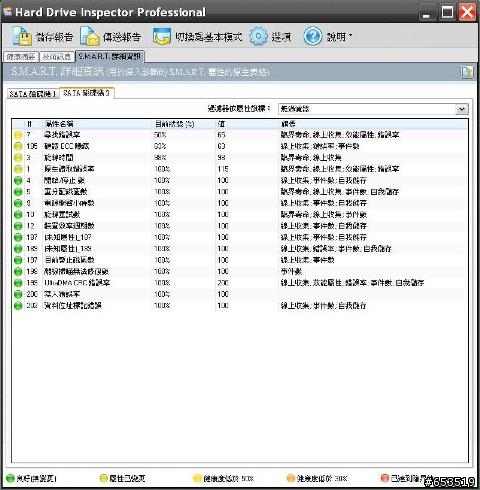Click the filter dropdown arrow button
Screen dimensions: 480x490
(462, 109)
